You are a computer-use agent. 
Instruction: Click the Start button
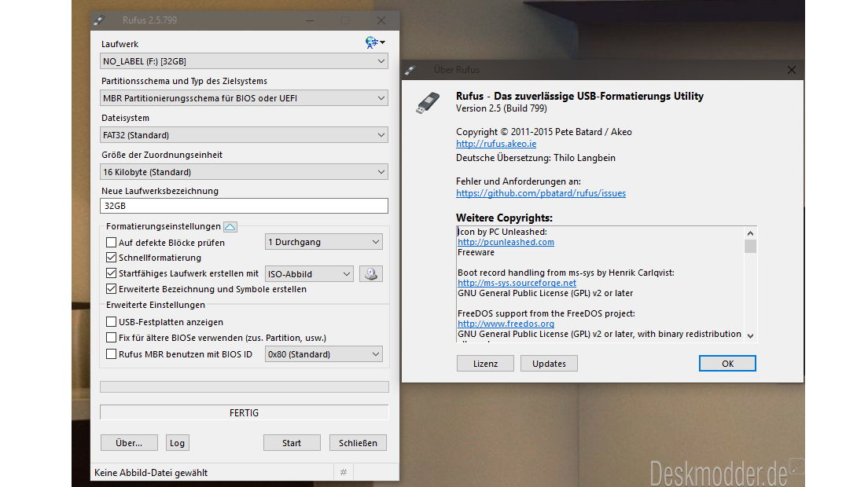click(x=292, y=443)
